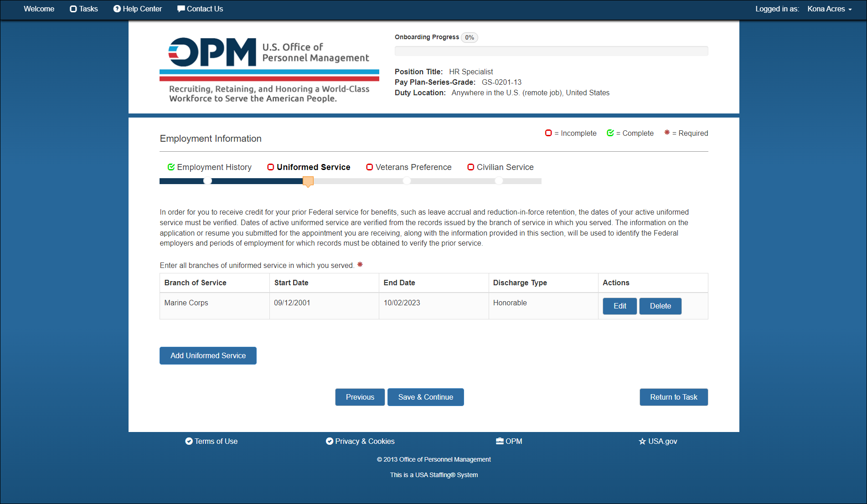Switch to the Veterans Preference step
The width and height of the screenshot is (867, 504).
pyautogui.click(x=409, y=167)
